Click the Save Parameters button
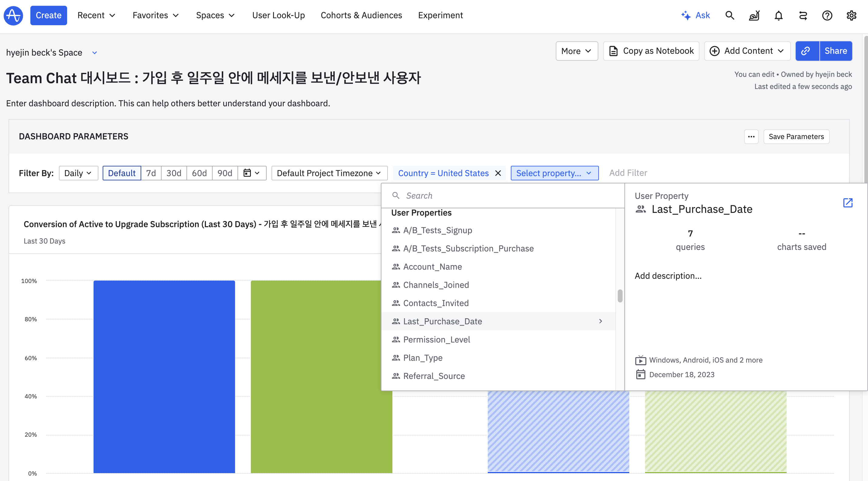Image resolution: width=868 pixels, height=481 pixels. click(796, 136)
